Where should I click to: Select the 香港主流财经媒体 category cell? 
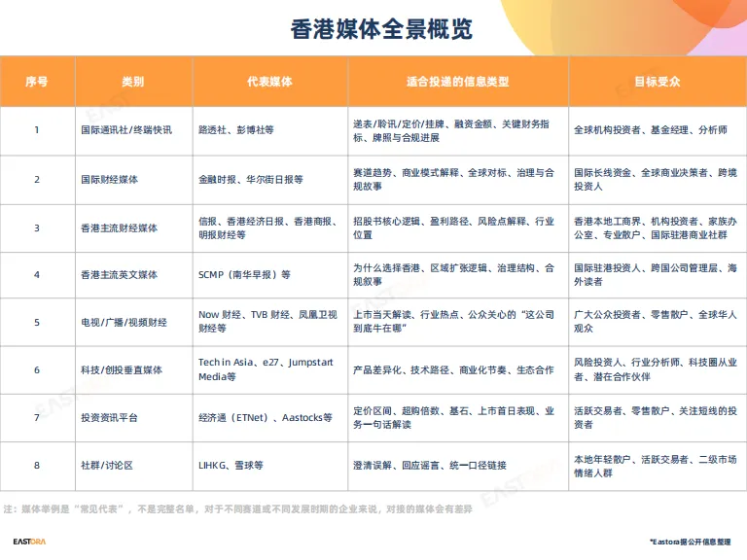click(x=120, y=228)
